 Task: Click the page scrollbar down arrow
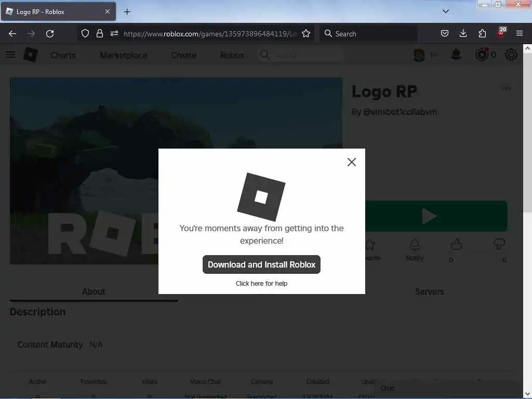click(527, 393)
